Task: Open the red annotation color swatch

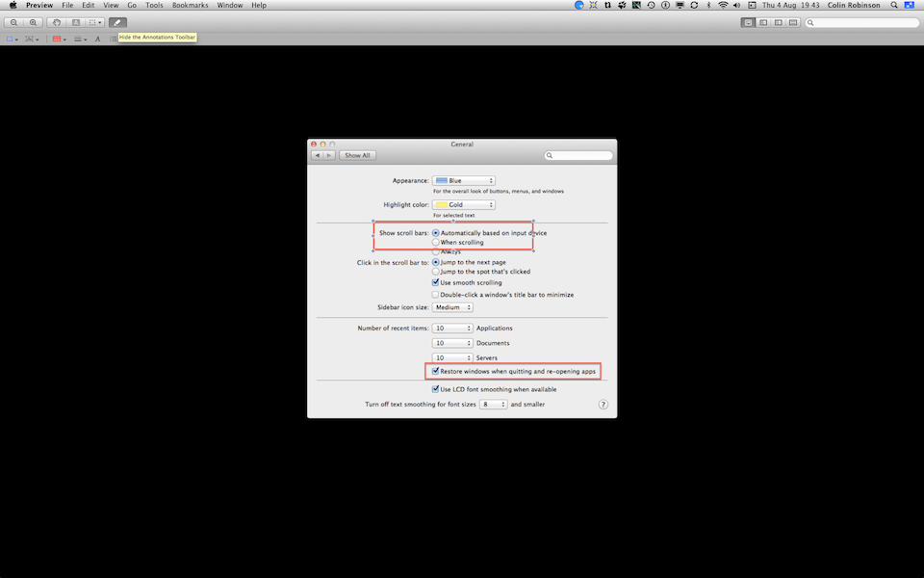Action: (56, 39)
